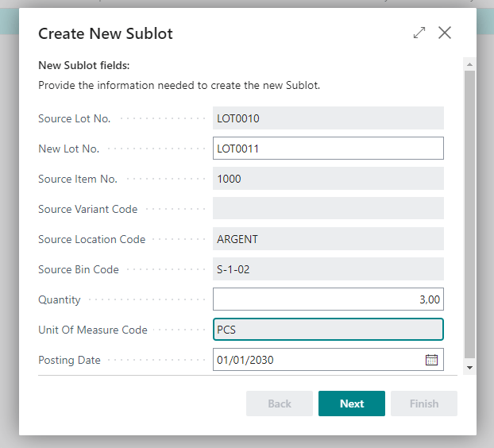Viewport: 494px width, 448px height.
Task: Click the Create New Sublot title
Action: click(106, 33)
